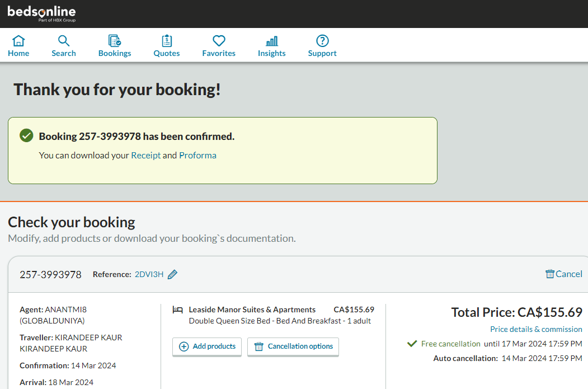Open Cancellation options button
This screenshot has width=588, height=389.
293,346
